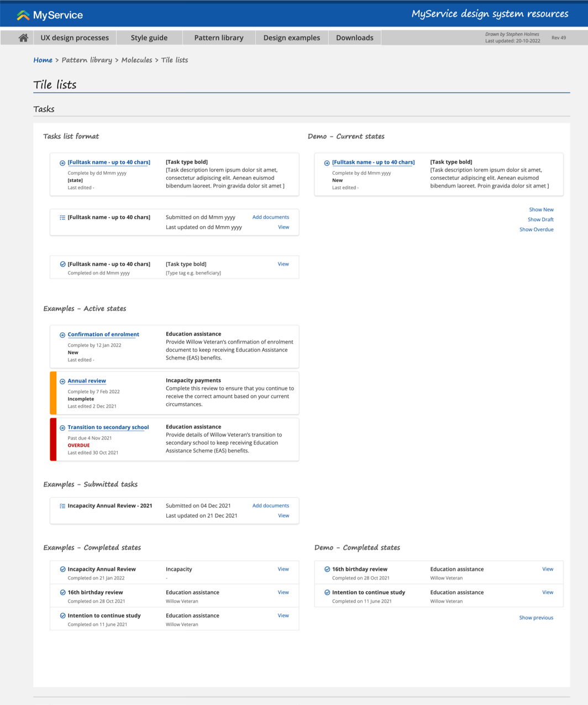Screen dimensions: 588x705
Task: Open the Confirmation of enrolment task
Action: coord(103,335)
